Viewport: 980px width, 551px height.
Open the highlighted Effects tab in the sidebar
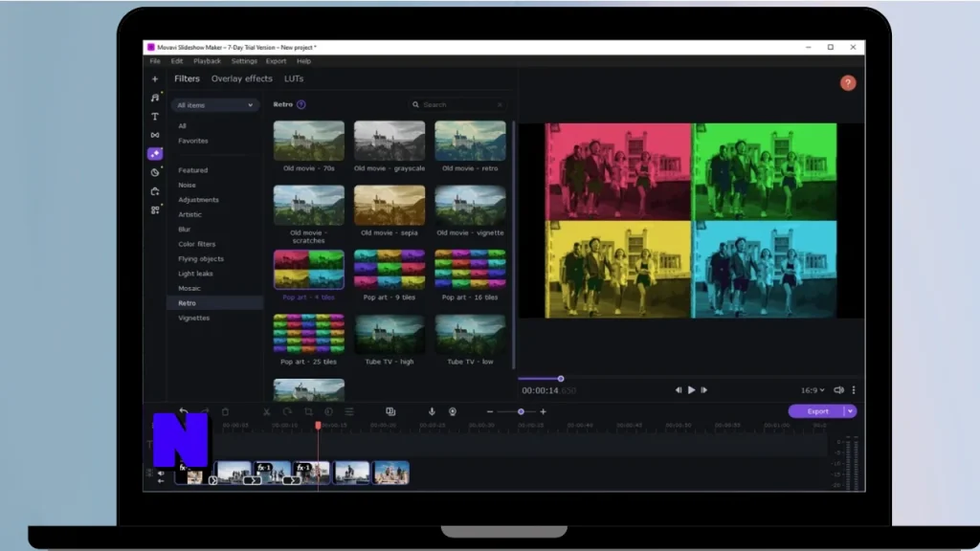154,154
